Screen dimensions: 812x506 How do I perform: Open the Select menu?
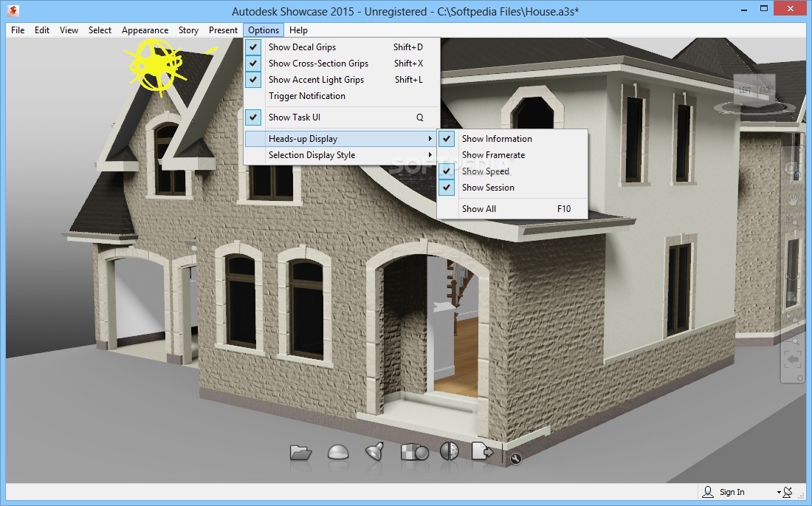[100, 30]
